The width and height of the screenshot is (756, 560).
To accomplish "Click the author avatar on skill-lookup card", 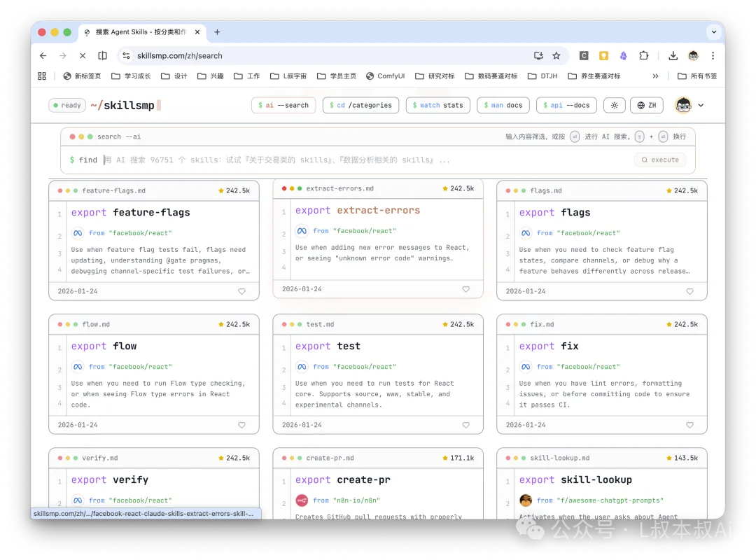I will (x=526, y=500).
